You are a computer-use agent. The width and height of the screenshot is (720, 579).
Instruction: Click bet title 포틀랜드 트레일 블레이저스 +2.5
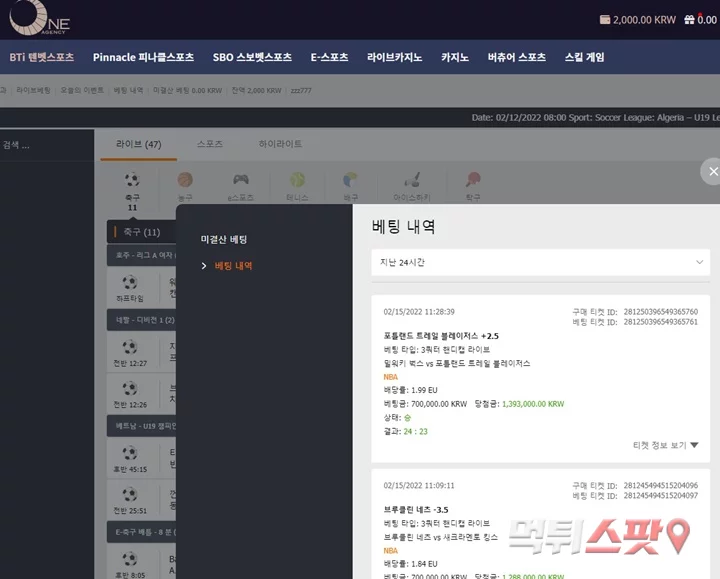tap(441, 336)
